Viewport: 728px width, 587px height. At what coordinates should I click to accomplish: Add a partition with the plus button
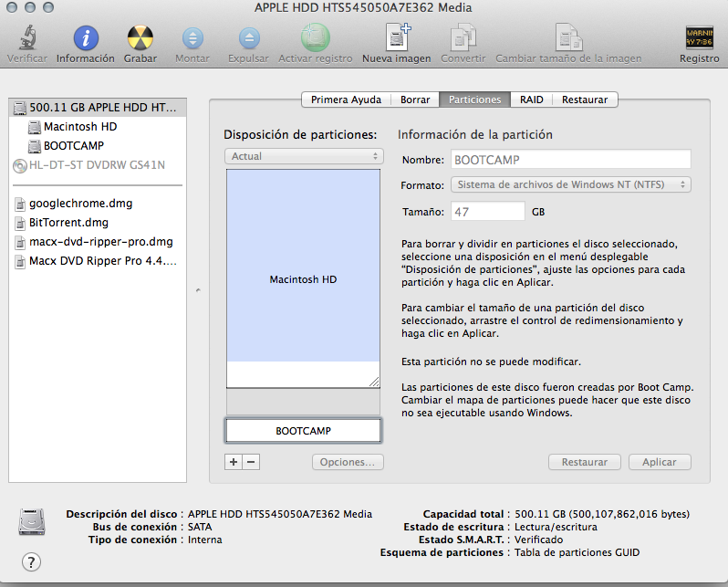tap(234, 462)
